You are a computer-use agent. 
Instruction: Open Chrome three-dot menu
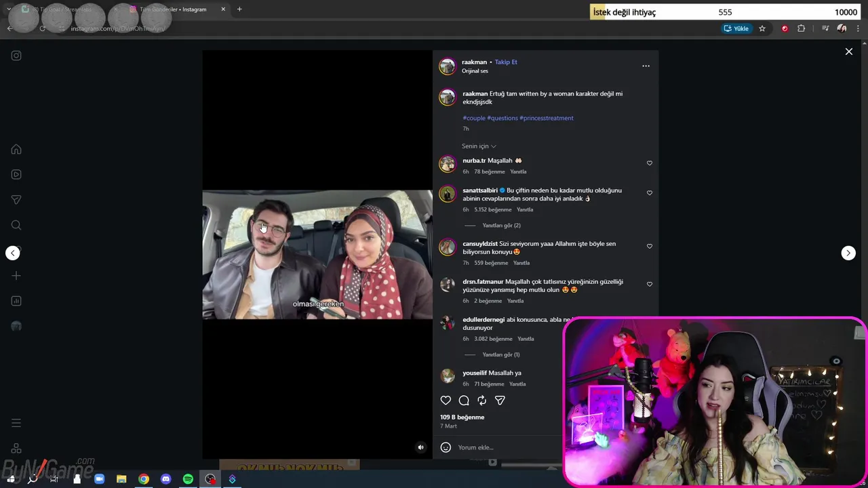pos(857,28)
